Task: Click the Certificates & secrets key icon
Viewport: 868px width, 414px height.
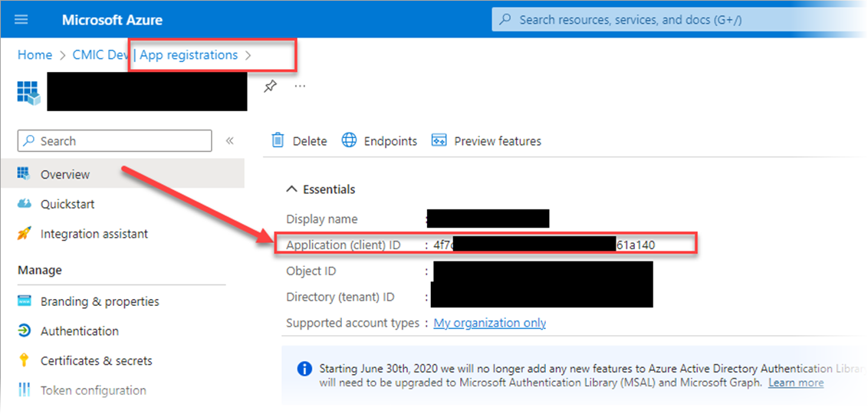Action: click(24, 360)
